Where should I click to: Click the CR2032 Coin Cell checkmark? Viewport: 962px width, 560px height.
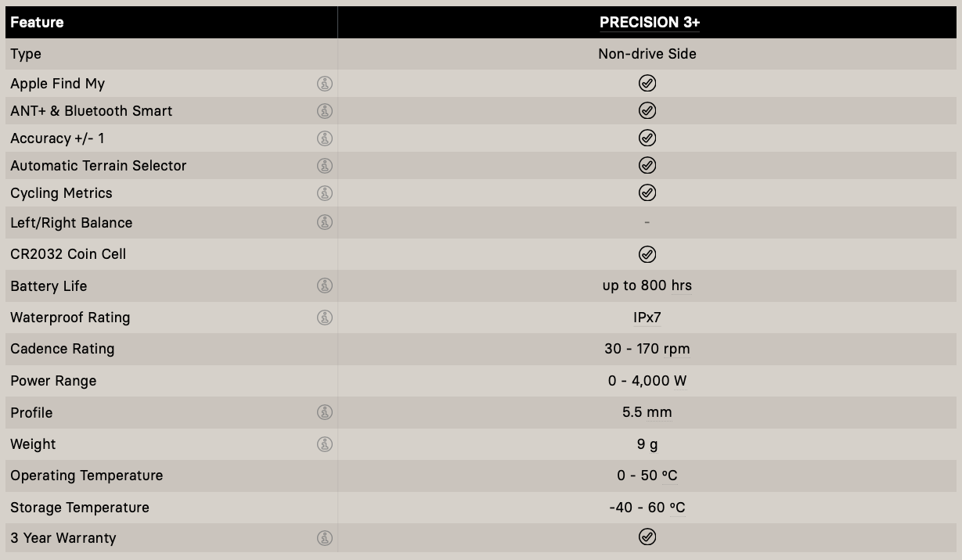(647, 254)
